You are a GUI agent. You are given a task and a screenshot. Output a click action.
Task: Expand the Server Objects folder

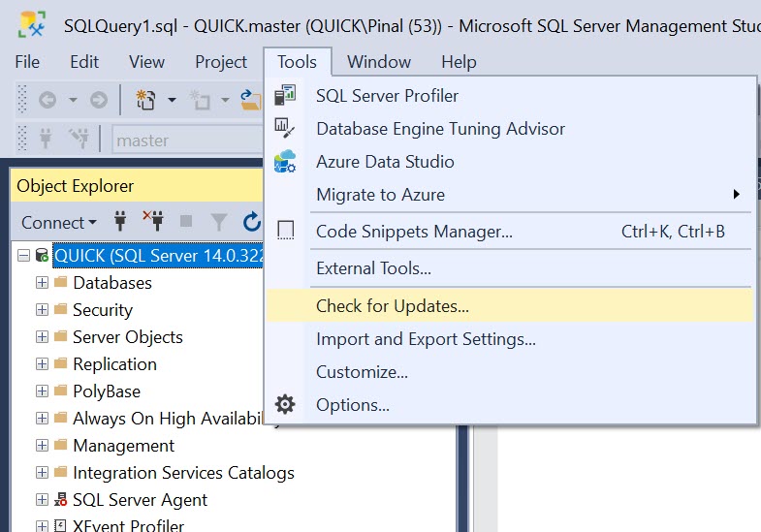click(43, 336)
